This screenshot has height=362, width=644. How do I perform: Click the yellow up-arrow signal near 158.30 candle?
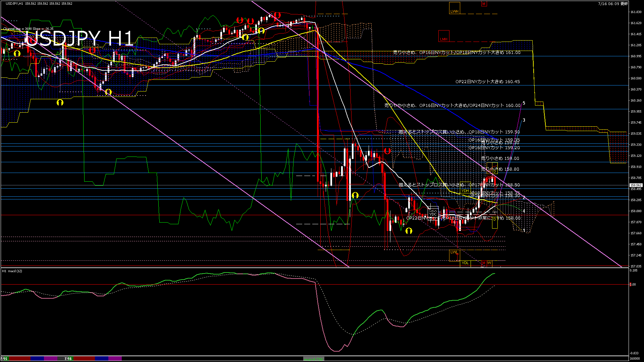[x=355, y=195]
